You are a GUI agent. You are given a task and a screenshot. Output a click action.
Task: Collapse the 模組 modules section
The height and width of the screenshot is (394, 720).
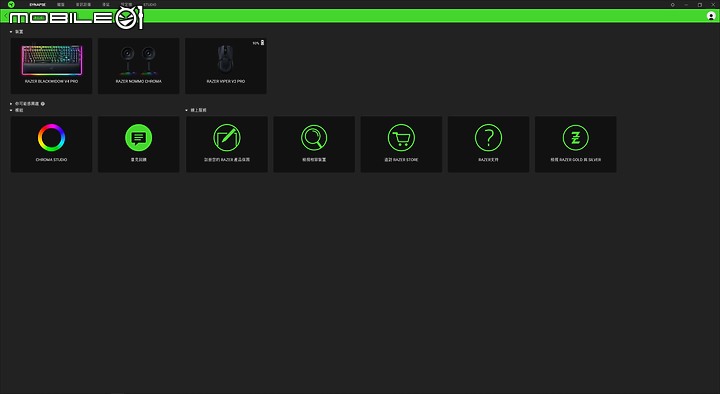tap(11, 110)
